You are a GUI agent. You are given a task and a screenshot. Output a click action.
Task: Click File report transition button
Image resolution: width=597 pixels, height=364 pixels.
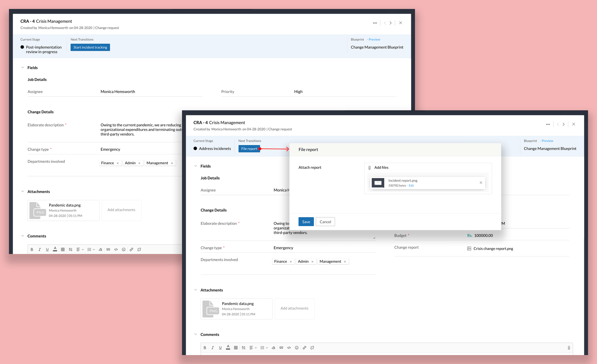[x=249, y=149]
